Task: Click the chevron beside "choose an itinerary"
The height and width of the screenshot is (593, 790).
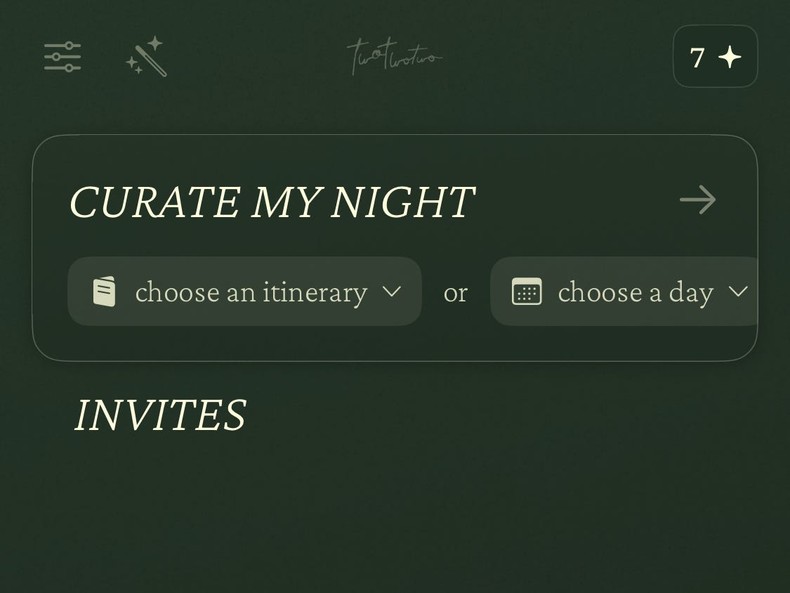Action: click(392, 292)
